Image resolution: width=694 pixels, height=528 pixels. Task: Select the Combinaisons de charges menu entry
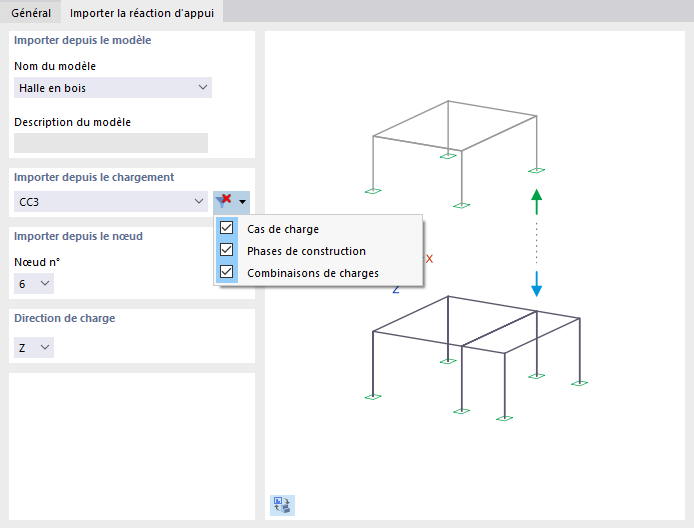coord(319,273)
